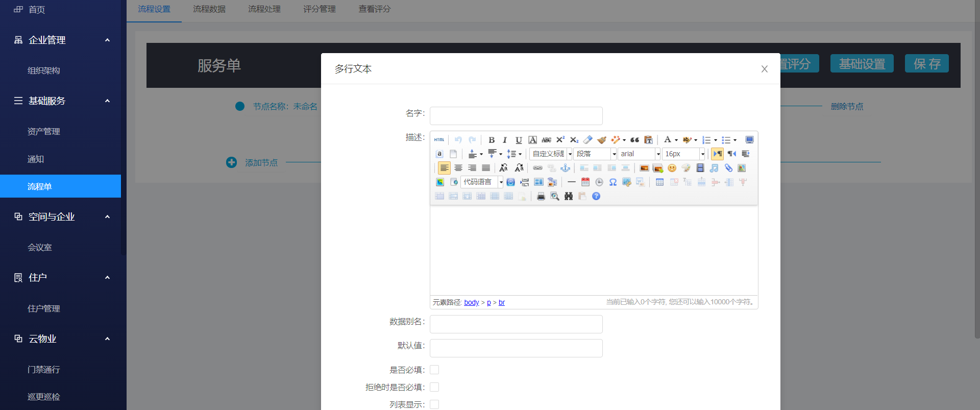
Task: Click the italic formatting icon
Action: [x=505, y=140]
